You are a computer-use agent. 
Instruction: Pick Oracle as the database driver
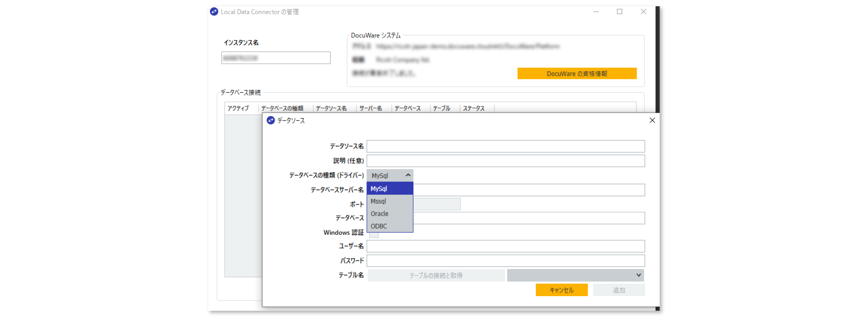390,214
